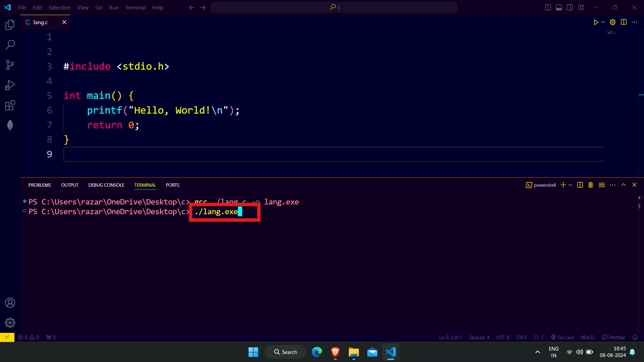The height and width of the screenshot is (362, 644).
Task: Open the Terminal menu
Action: coord(135,7)
